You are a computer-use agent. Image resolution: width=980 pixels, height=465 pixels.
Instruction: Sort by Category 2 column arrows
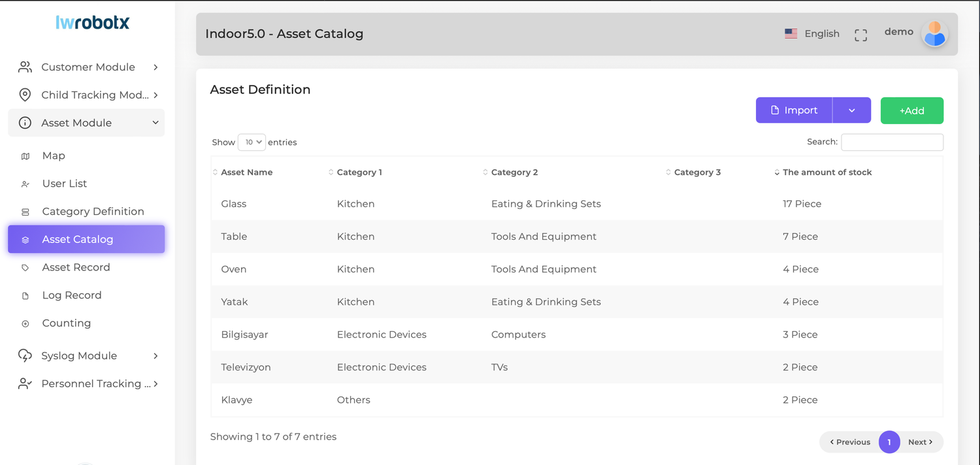tap(485, 172)
